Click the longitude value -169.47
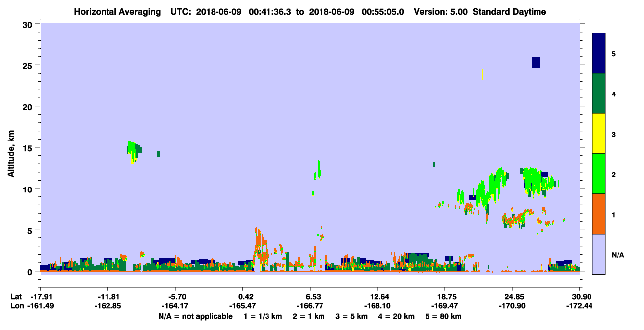Screen dimensions: 644x330 pos(445,306)
